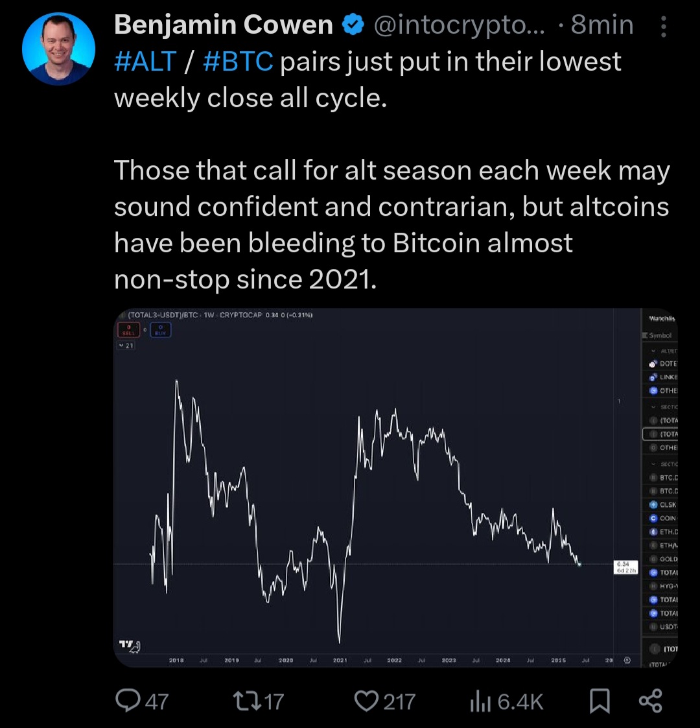Open the share icon
700x728 pixels.
point(651,701)
